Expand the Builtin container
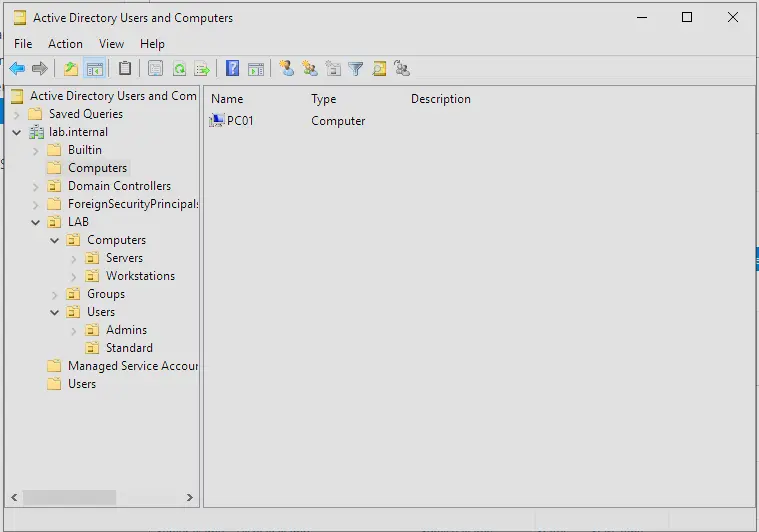 pos(35,151)
